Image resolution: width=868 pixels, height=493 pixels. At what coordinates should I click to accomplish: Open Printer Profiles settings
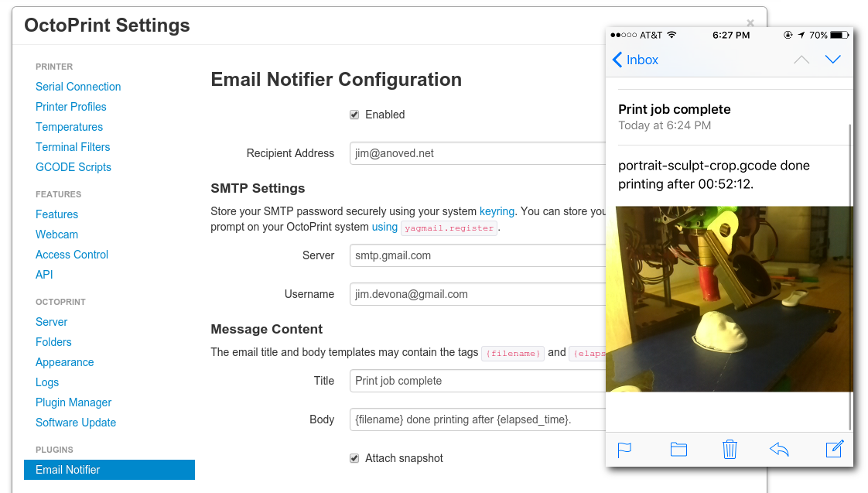pos(71,106)
